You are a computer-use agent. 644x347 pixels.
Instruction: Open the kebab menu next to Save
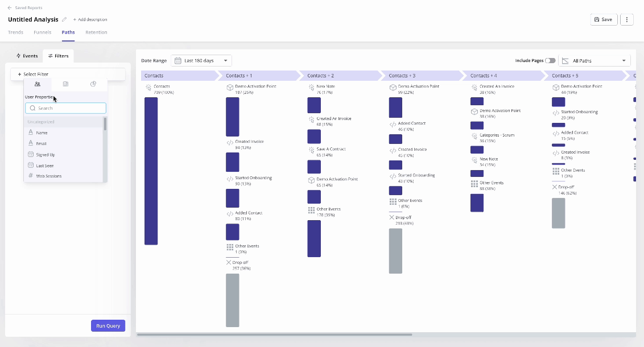(x=626, y=19)
